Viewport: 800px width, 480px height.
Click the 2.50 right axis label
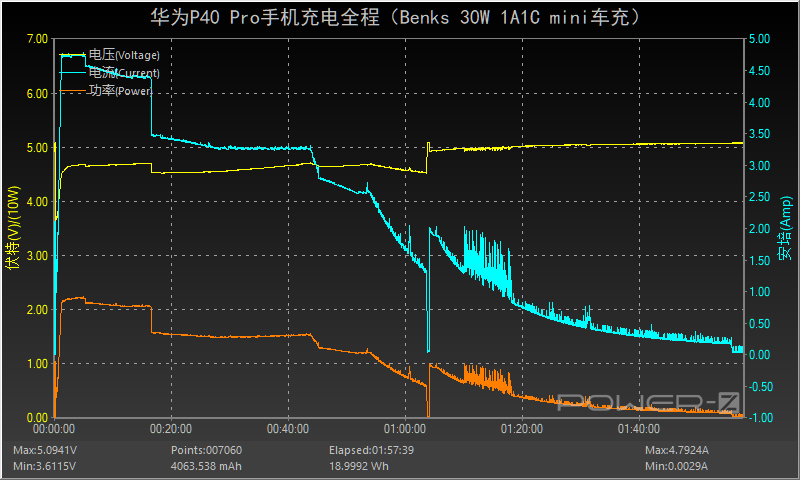coord(760,197)
